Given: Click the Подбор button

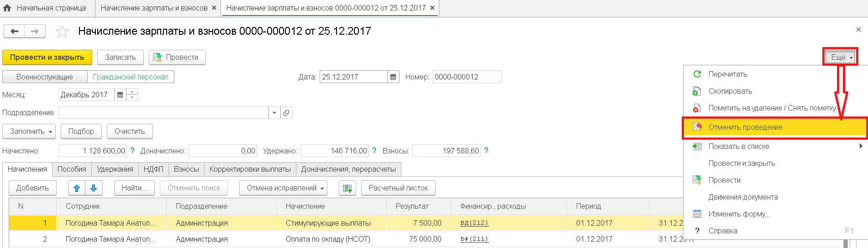Looking at the screenshot, I should coord(81,131).
